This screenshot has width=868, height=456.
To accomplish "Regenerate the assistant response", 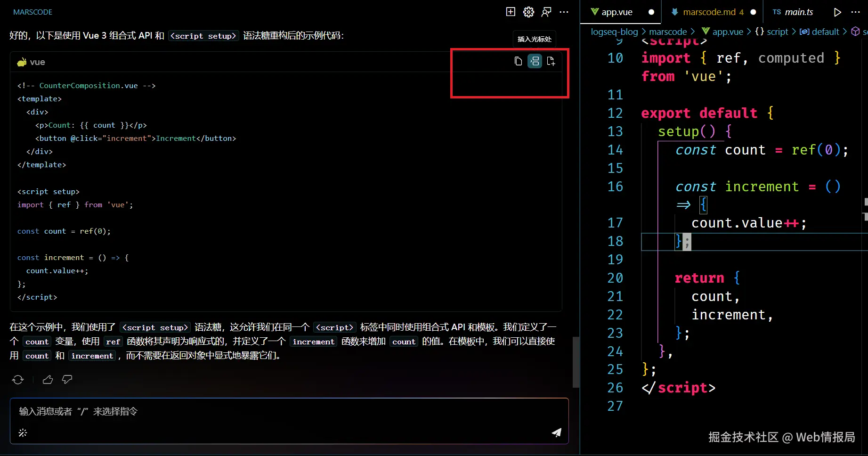I will pos(18,380).
